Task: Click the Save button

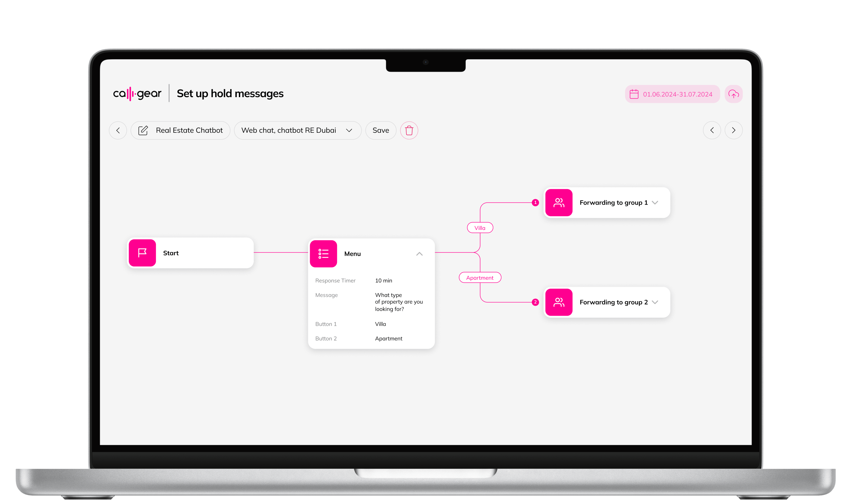Action: click(380, 130)
